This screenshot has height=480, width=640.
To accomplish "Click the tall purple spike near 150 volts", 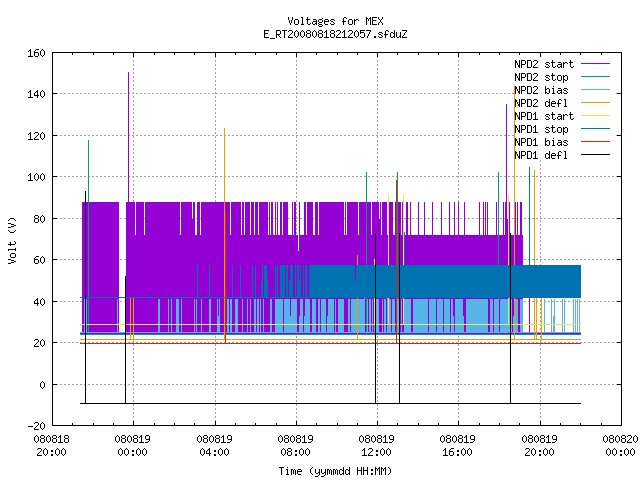I will (129, 137).
